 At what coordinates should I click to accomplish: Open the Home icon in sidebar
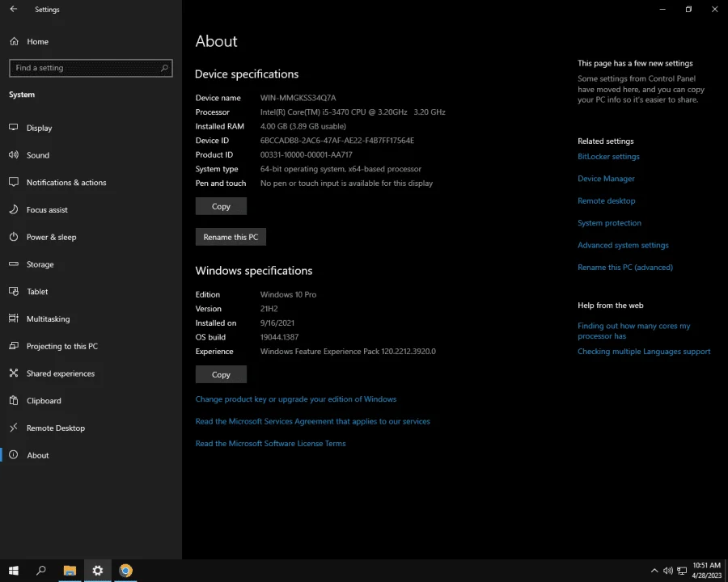(14, 41)
